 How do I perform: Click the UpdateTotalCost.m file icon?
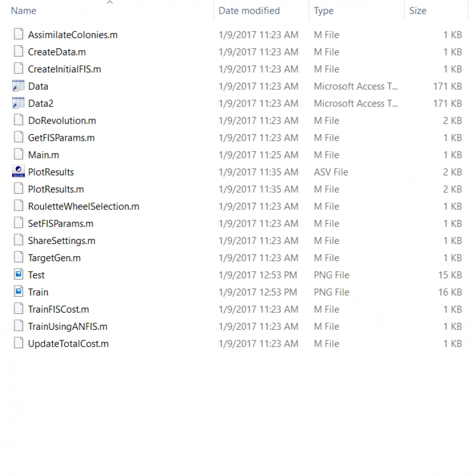click(x=19, y=343)
